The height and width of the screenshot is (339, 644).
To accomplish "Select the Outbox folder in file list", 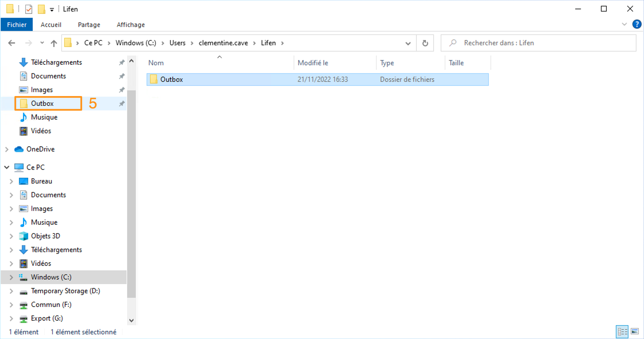I will pos(317,79).
